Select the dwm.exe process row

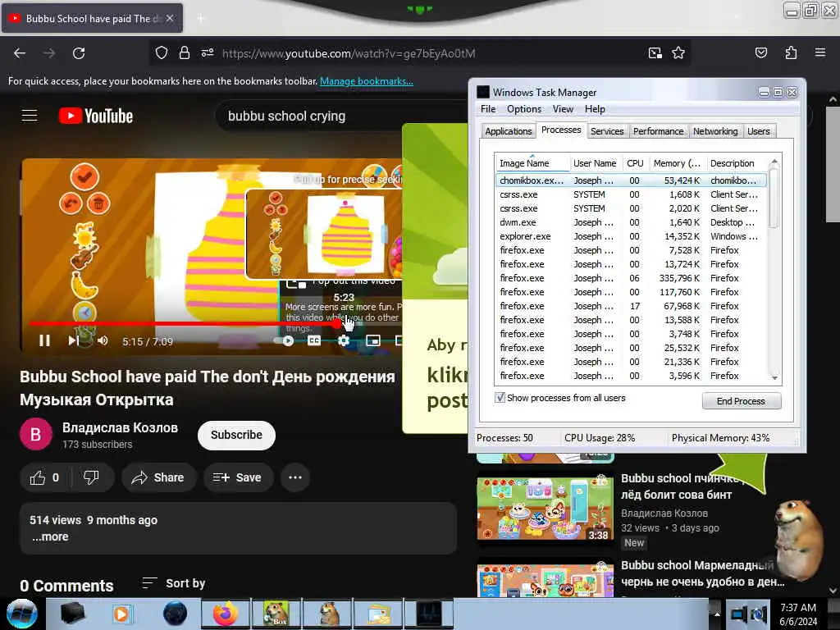631,222
